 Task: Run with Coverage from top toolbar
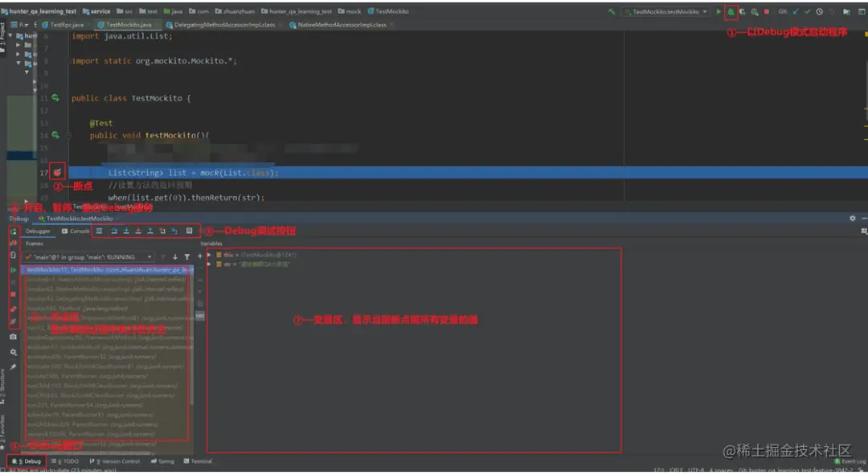(743, 11)
